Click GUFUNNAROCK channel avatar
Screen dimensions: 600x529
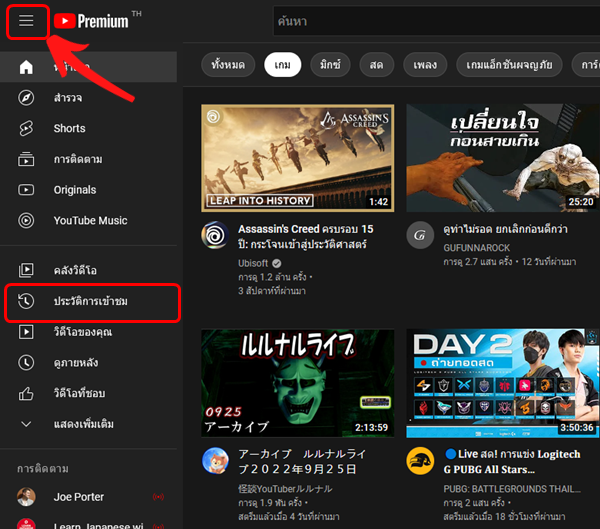pyautogui.click(x=420, y=235)
